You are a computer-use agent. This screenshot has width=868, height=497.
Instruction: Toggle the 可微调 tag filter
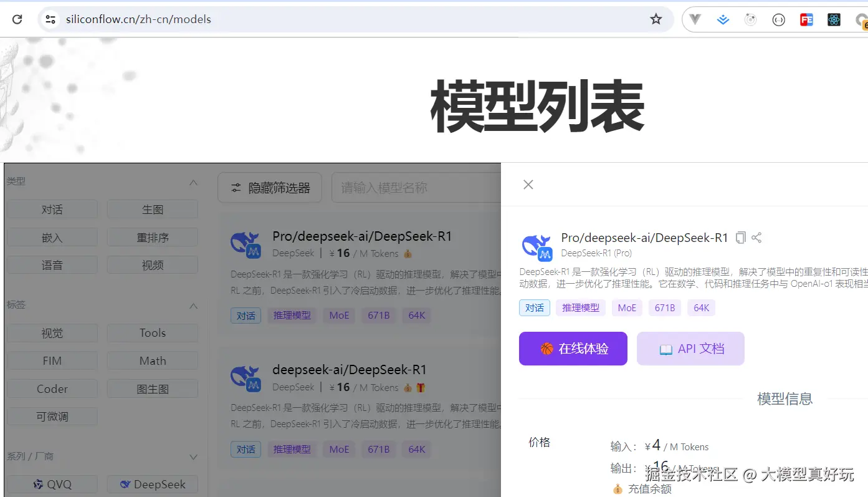point(52,417)
